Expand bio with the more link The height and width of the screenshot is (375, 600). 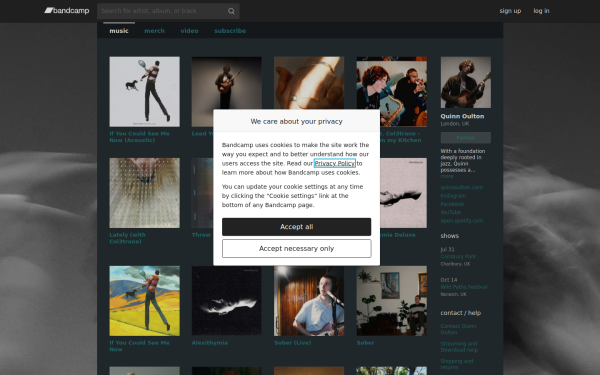pos(447,176)
